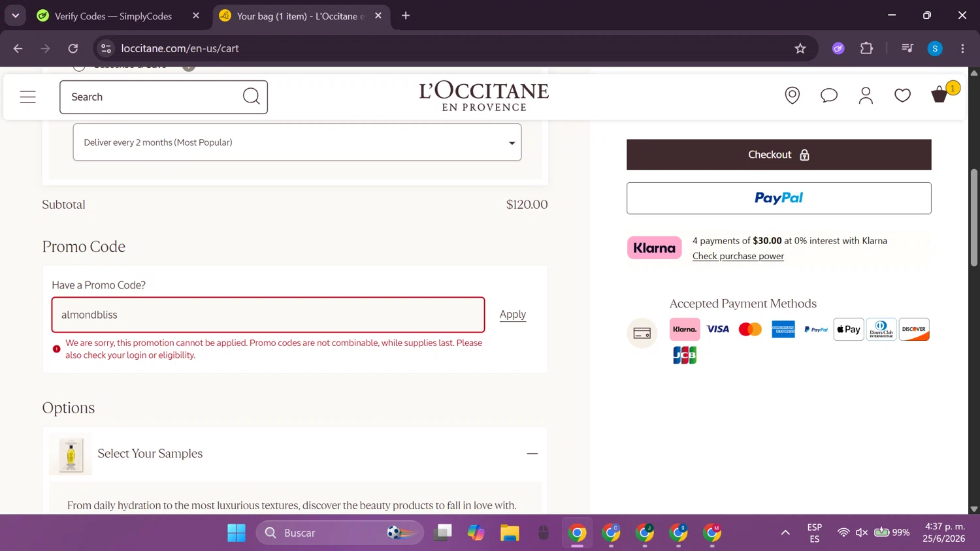Click the Diners Club payment icon
Viewport: 980px width, 551px height.
(x=881, y=329)
